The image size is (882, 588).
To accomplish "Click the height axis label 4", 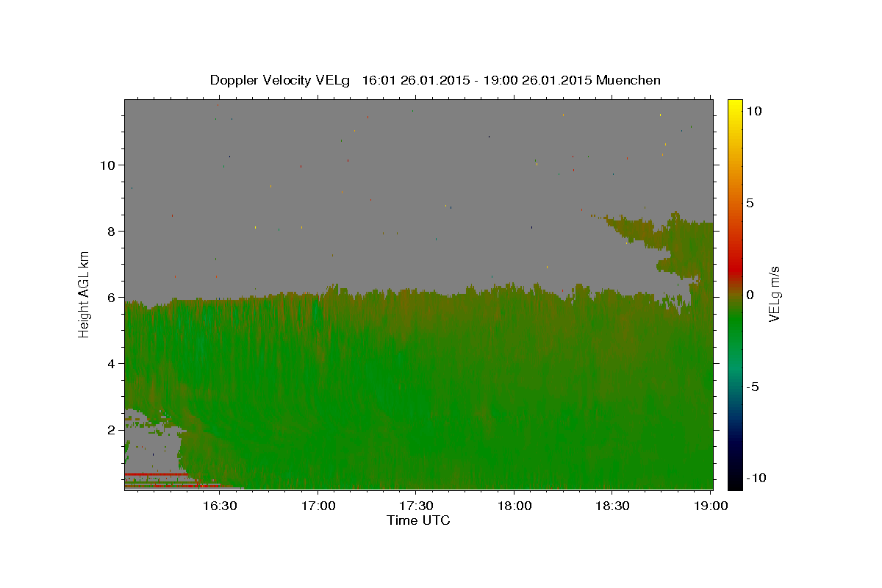I will tap(112, 364).
